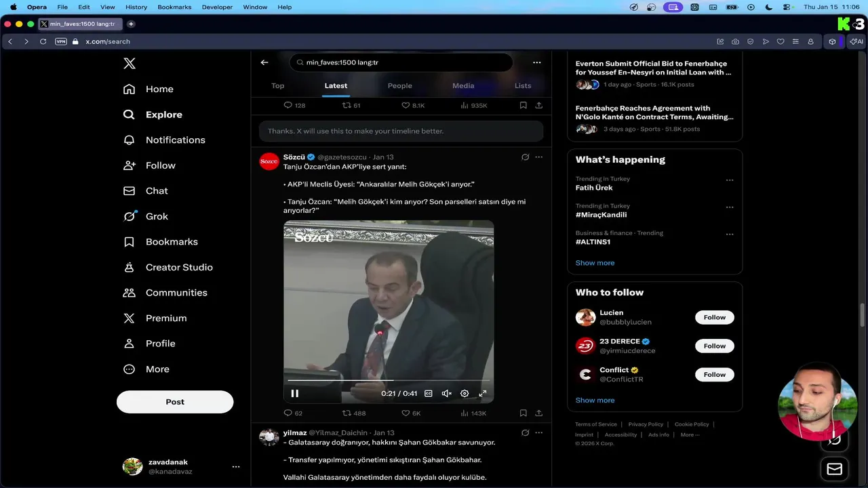This screenshot has width=868, height=488.
Task: Open Terms of Service link
Action: click(596, 424)
